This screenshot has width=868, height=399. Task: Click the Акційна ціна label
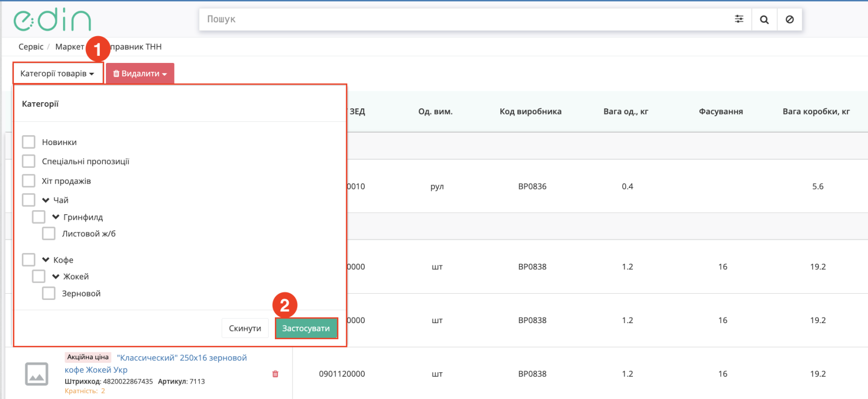pos(88,357)
